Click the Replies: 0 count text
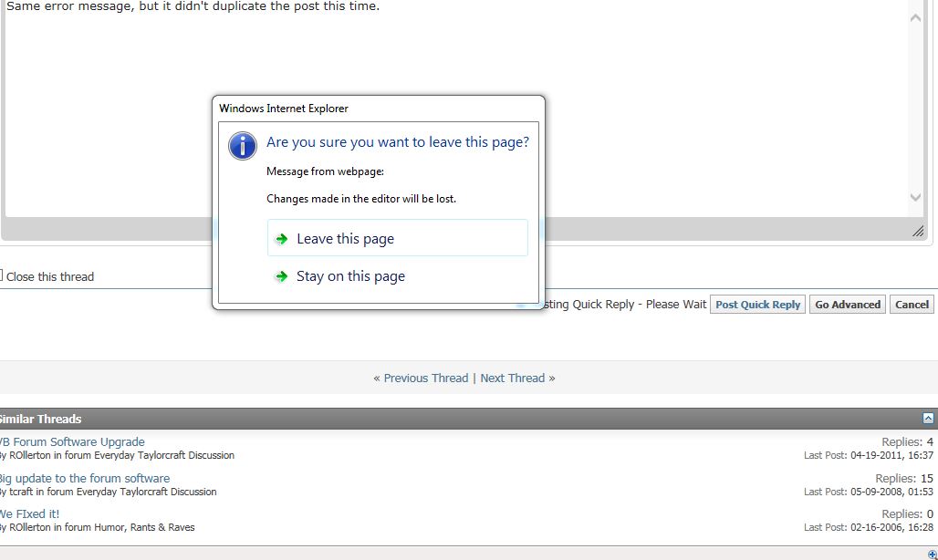Viewport: 938px width, 560px height. pos(908,514)
